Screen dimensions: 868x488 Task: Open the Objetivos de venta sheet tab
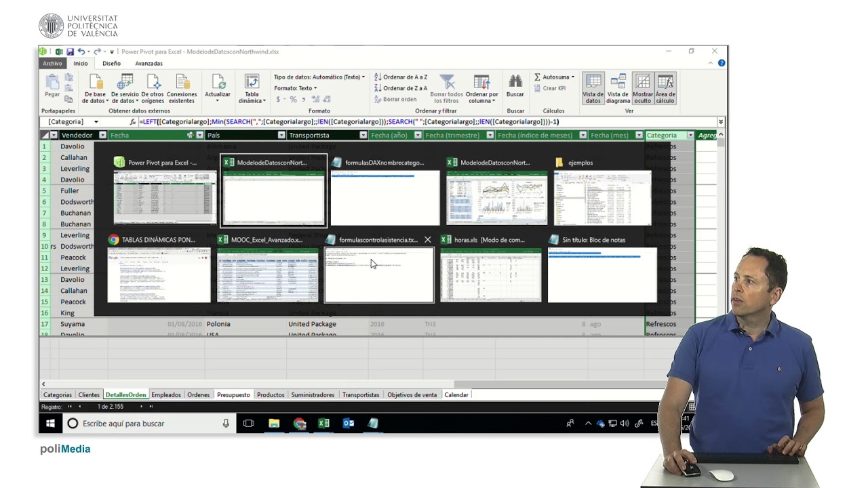(x=412, y=394)
